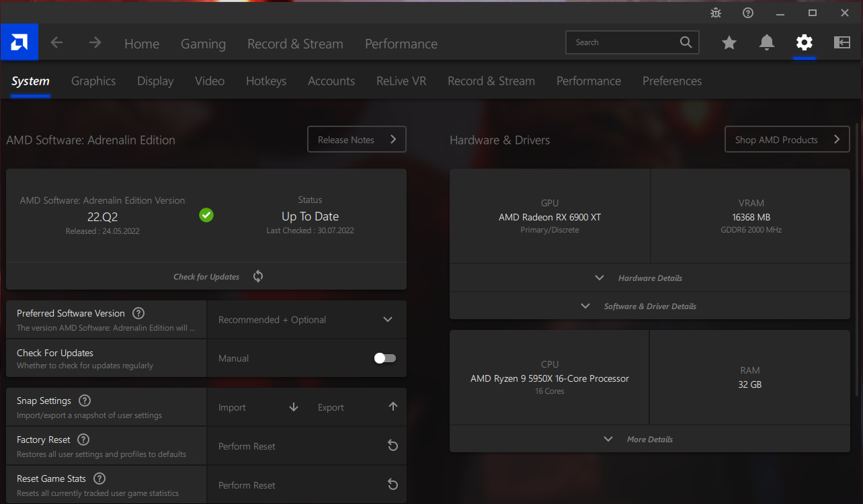Open the Home menu

click(142, 44)
